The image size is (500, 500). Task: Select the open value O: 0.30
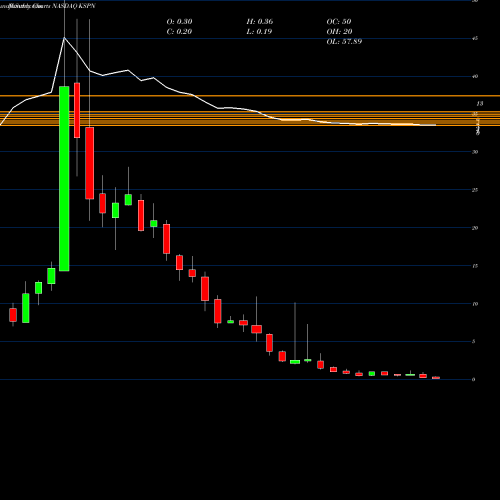(179, 22)
